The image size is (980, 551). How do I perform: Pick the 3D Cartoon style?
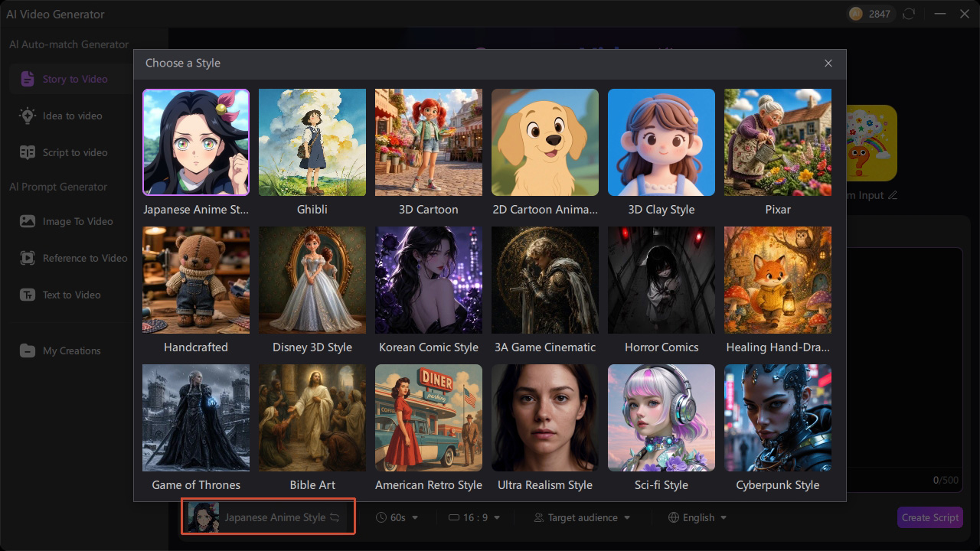[429, 142]
